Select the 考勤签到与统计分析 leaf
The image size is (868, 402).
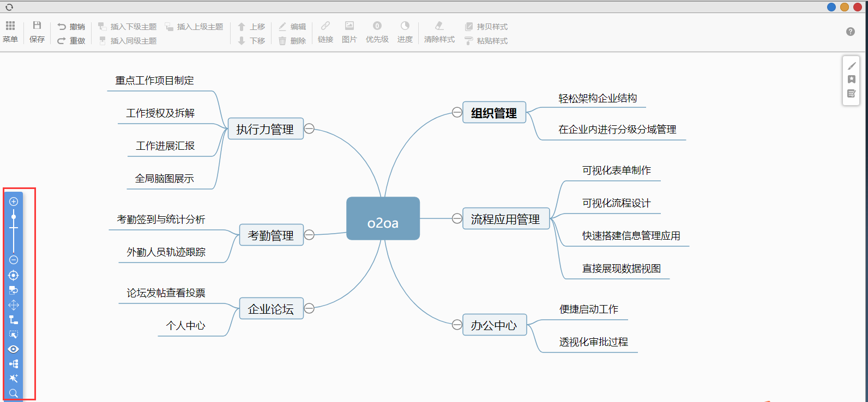[x=161, y=220]
